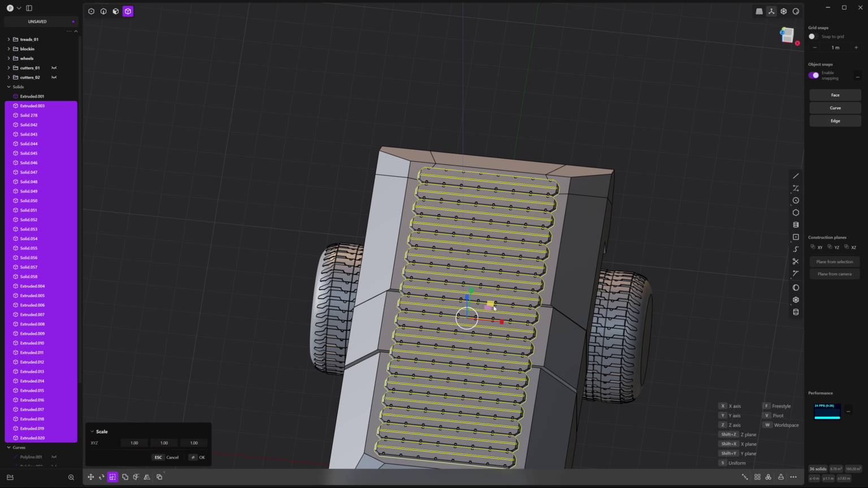Collapse outliner with top caret
The height and width of the screenshot is (488, 868).
click(x=76, y=31)
